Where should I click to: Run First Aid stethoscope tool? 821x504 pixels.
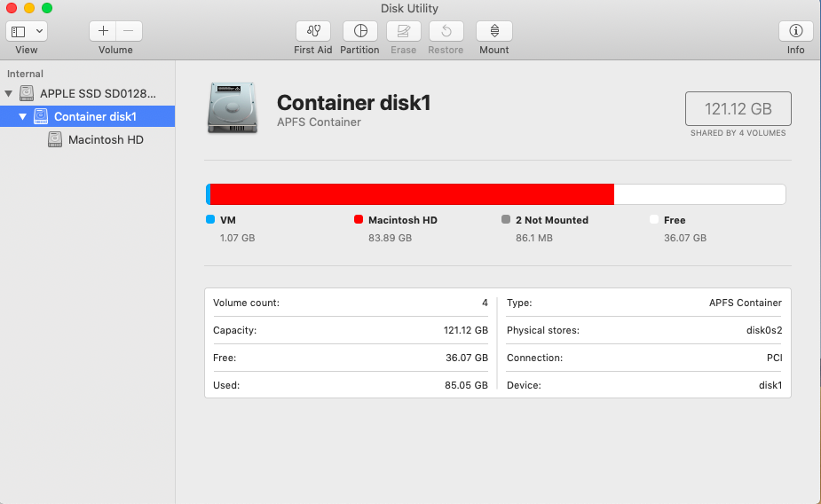313,31
